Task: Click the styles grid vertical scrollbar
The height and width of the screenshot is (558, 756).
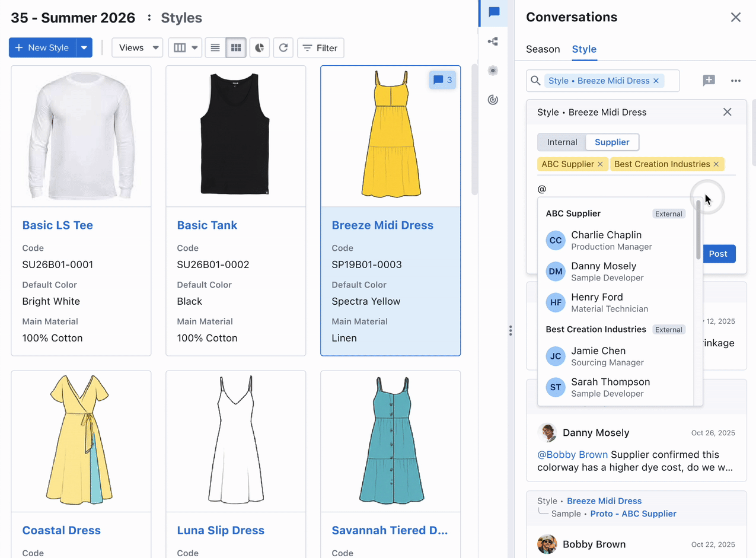Action: pos(474,129)
